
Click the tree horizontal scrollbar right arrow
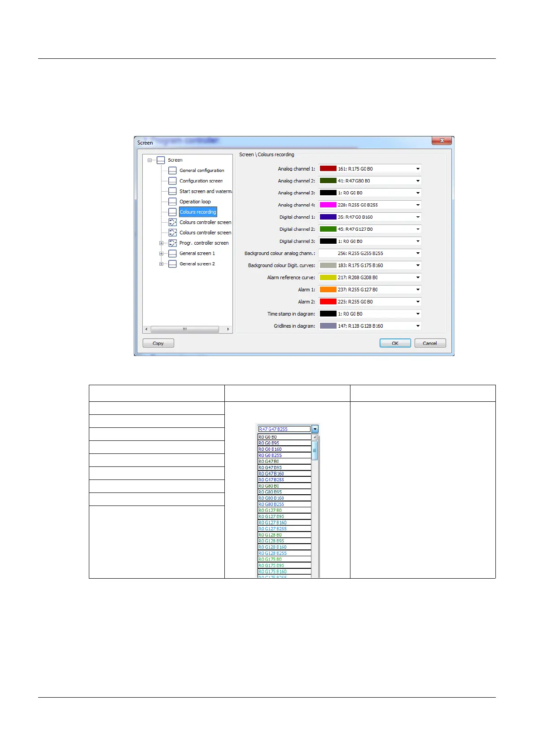click(228, 330)
